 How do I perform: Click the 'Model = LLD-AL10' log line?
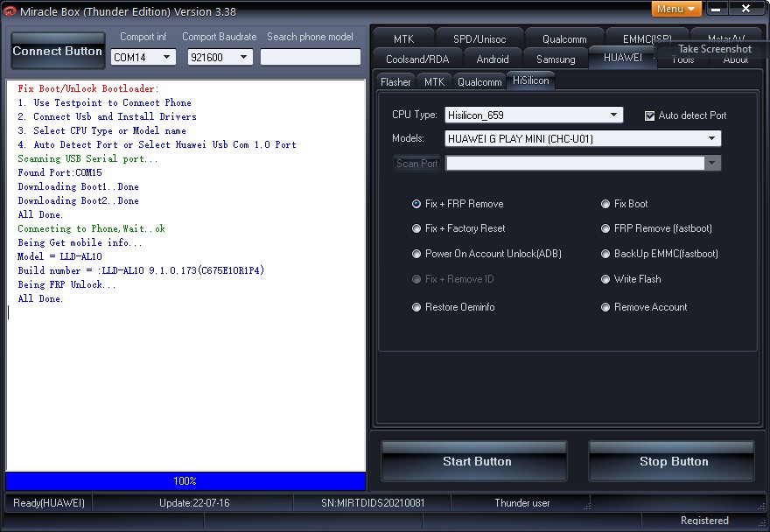point(59,256)
